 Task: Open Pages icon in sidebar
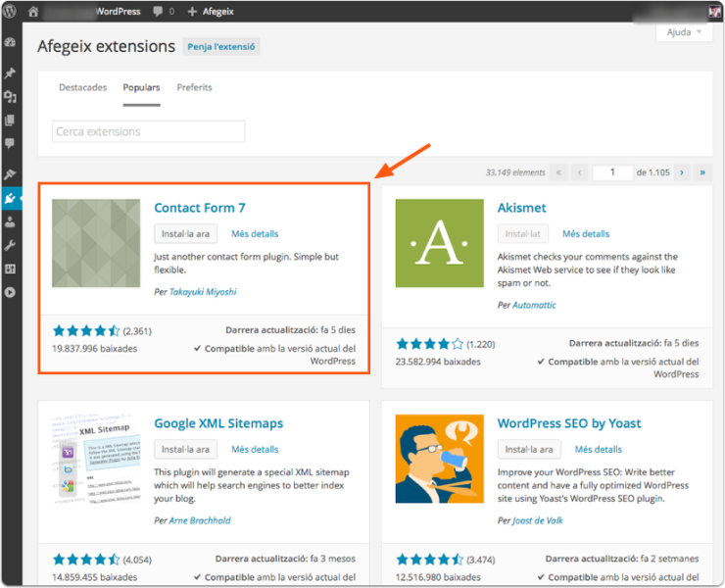pyautogui.click(x=10, y=121)
